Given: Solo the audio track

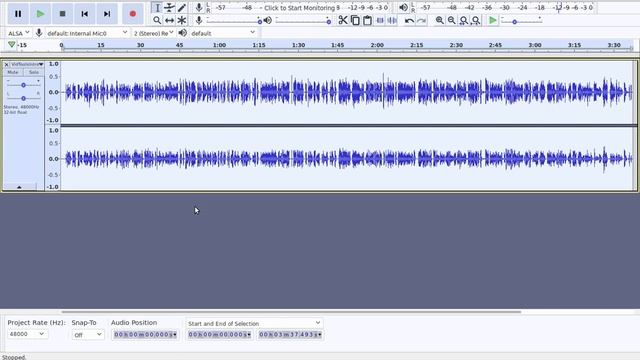Looking at the screenshot, I should click(x=33, y=72).
